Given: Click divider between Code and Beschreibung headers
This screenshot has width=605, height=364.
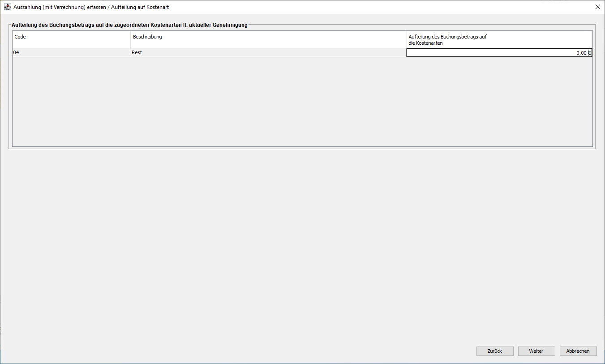Looking at the screenshot, I should coord(130,39).
